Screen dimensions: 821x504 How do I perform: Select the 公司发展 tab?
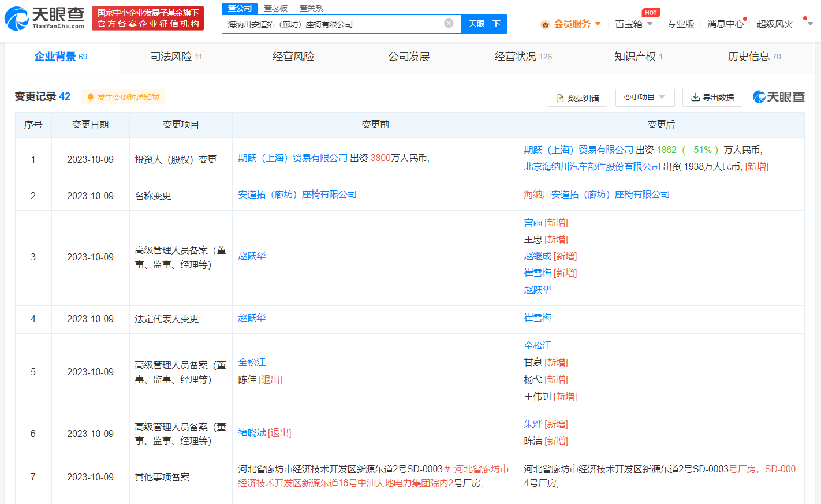[x=409, y=57]
